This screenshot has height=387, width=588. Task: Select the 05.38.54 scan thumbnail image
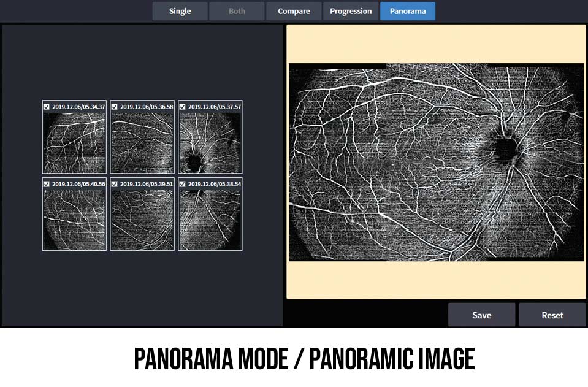[210, 220]
